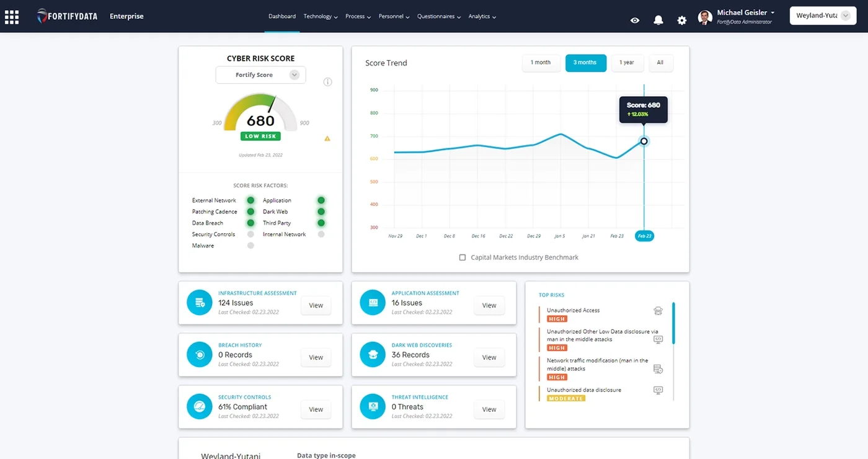Expand the Questionnaires menu
This screenshot has width=868, height=459.
(439, 17)
